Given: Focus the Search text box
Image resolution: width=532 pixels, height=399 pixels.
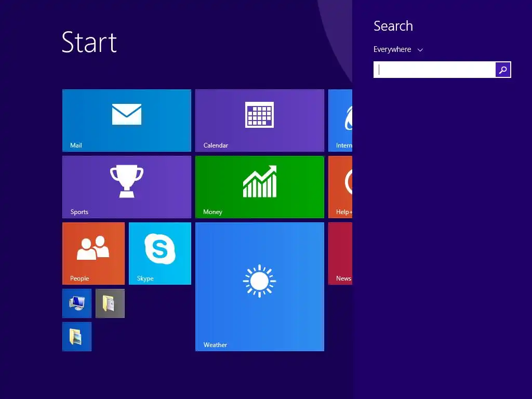Looking at the screenshot, I should tap(434, 70).
